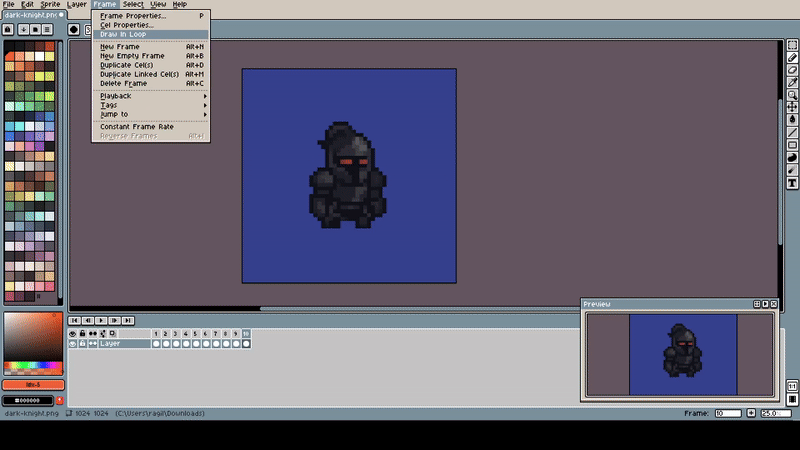Go to first frame button

[74, 320]
